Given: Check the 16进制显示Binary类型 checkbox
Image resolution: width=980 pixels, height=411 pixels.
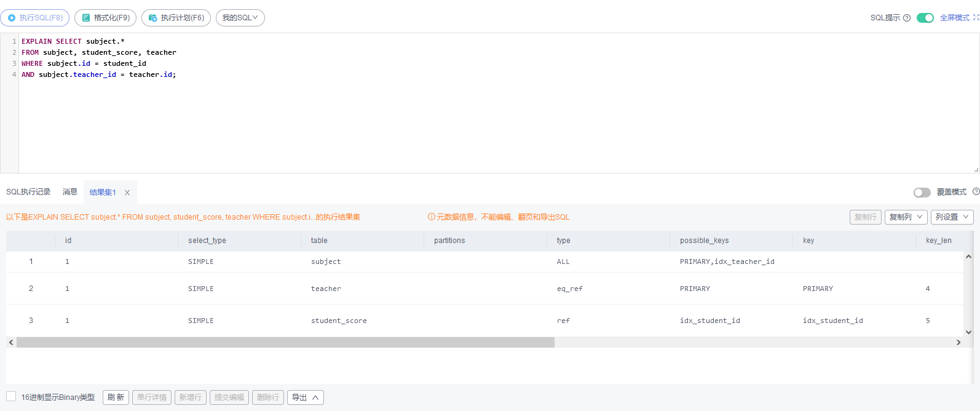Looking at the screenshot, I should pyautogui.click(x=11, y=396).
